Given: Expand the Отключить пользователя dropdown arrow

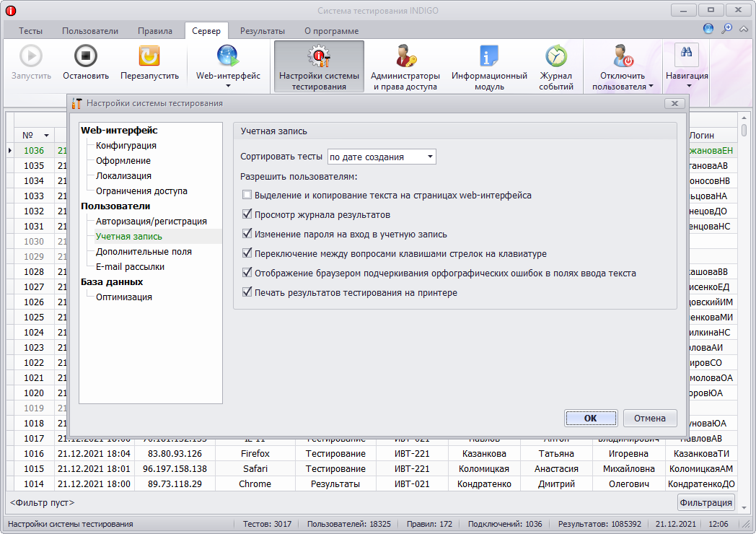Looking at the screenshot, I should (x=651, y=87).
